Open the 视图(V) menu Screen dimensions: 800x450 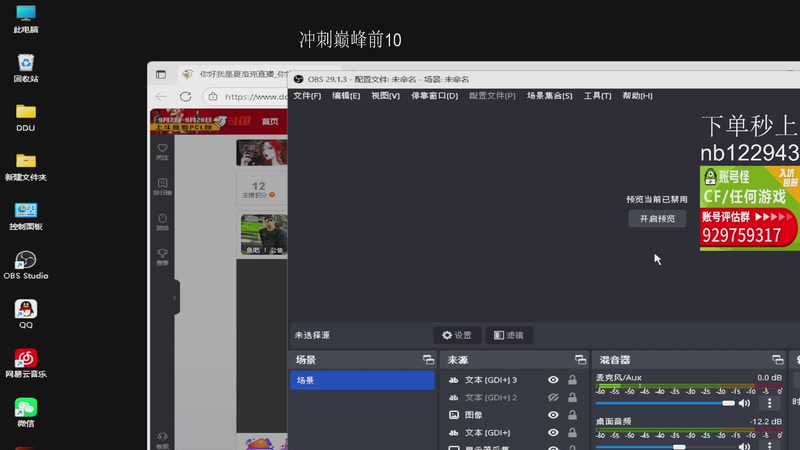385,96
